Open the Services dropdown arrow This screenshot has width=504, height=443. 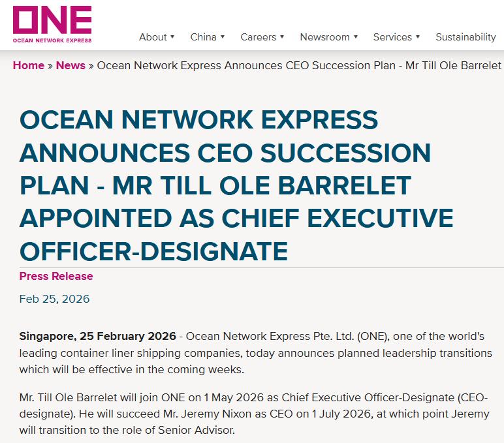(x=418, y=37)
